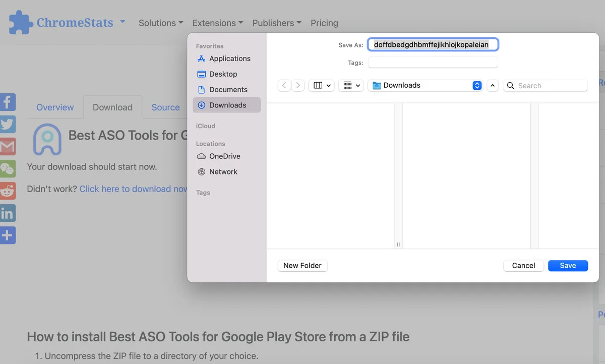Select Downloads in Favorites sidebar
The width and height of the screenshot is (605, 364).
(226, 105)
